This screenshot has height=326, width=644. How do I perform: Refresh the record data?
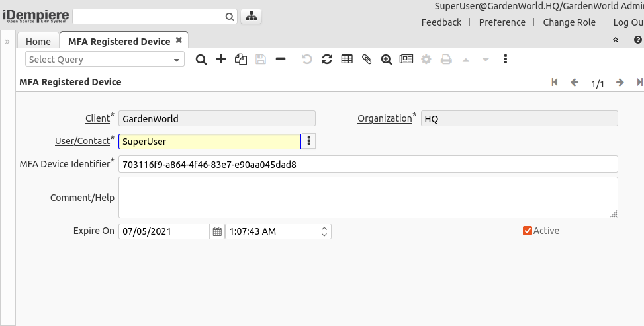327,60
